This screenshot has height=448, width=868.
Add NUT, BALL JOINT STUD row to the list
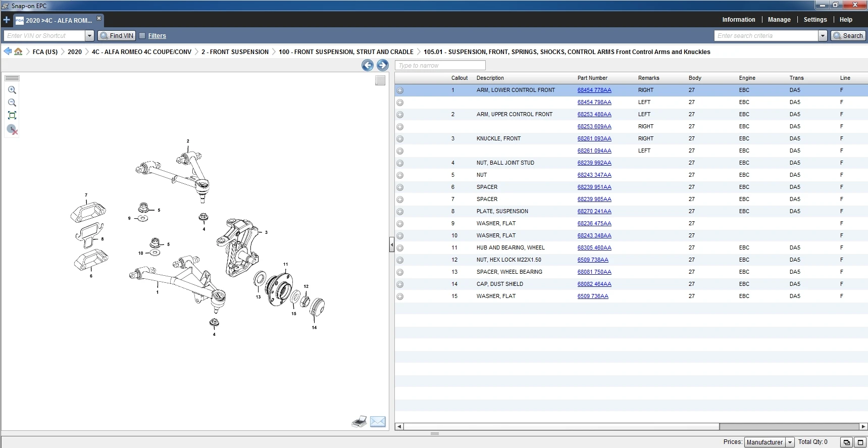[x=400, y=163]
